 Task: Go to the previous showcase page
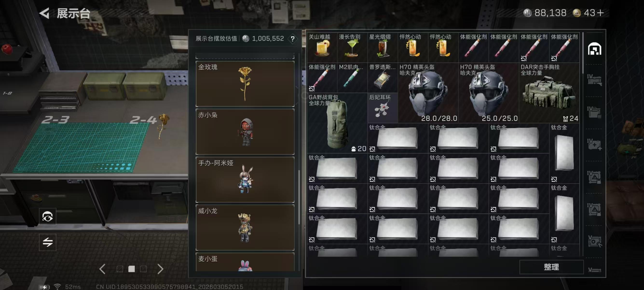(102, 269)
